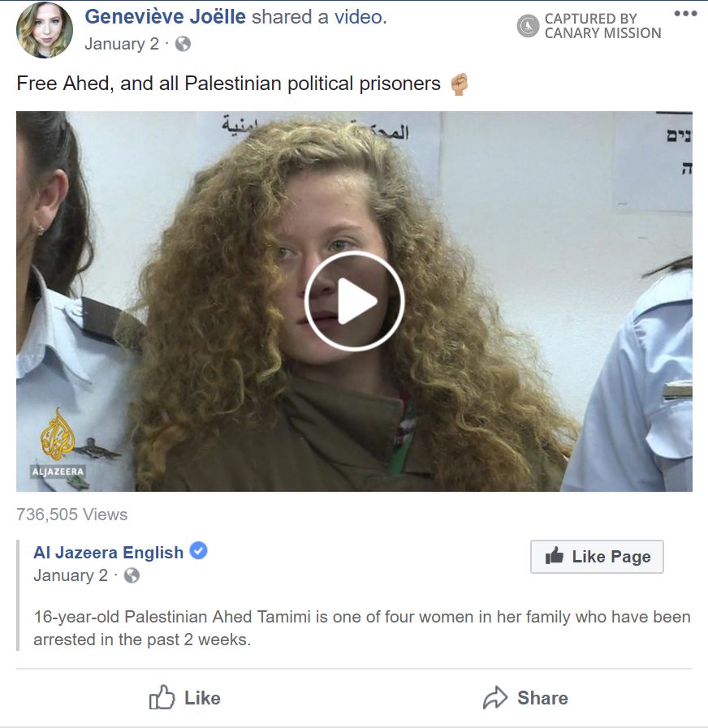Play the shared Al Jazeera video
The height and width of the screenshot is (728, 708).
pyautogui.click(x=355, y=301)
